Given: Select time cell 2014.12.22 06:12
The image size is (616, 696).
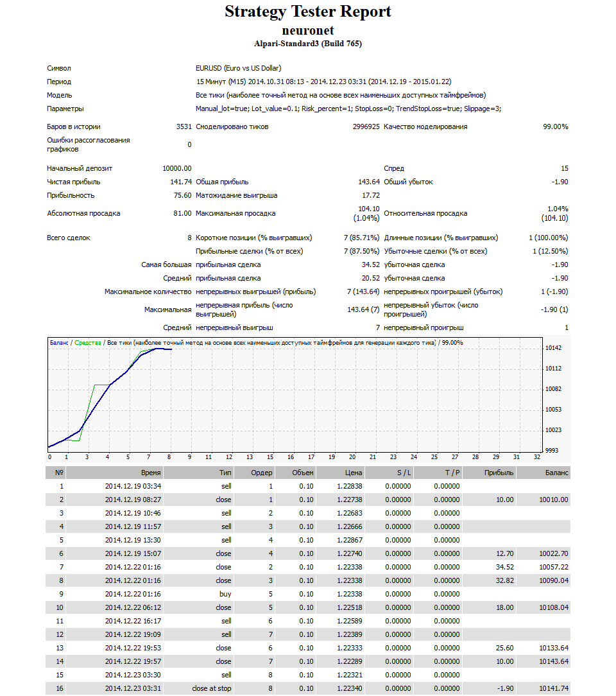Looking at the screenshot, I should (133, 607).
